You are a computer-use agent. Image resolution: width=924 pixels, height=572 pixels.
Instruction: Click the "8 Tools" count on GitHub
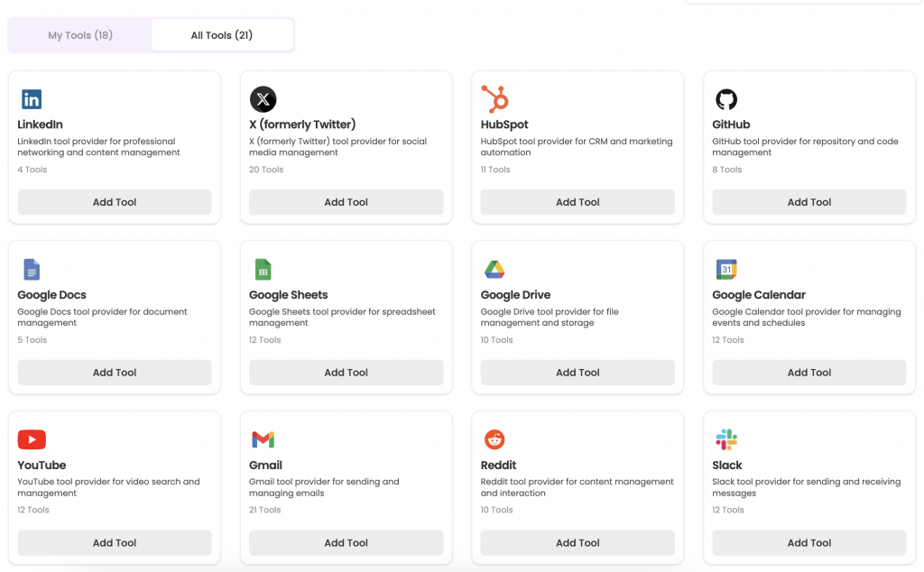(x=727, y=170)
